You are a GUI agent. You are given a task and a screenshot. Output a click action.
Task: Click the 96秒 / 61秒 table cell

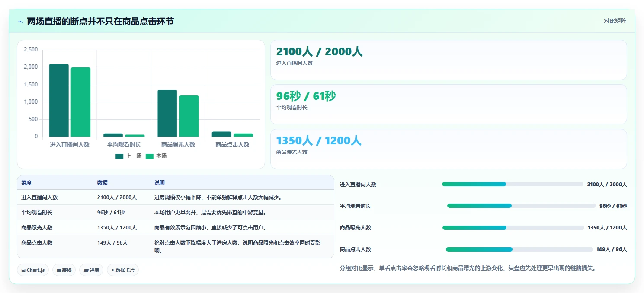coord(111,212)
